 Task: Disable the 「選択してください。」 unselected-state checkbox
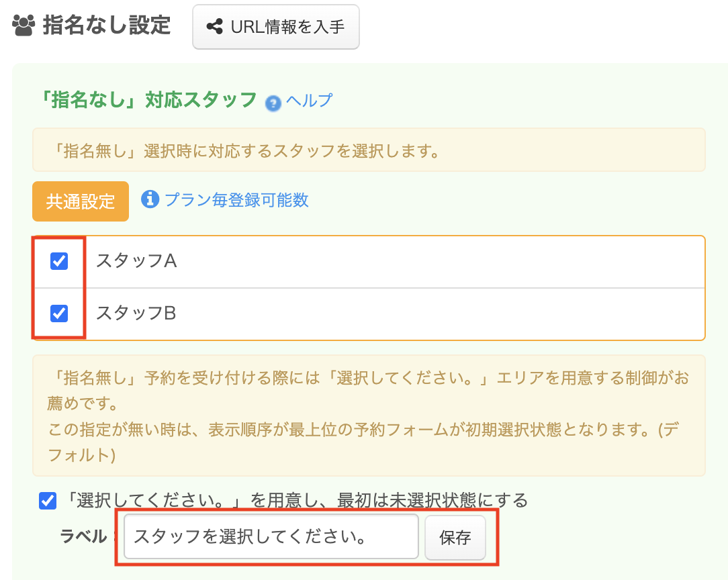coord(48,501)
